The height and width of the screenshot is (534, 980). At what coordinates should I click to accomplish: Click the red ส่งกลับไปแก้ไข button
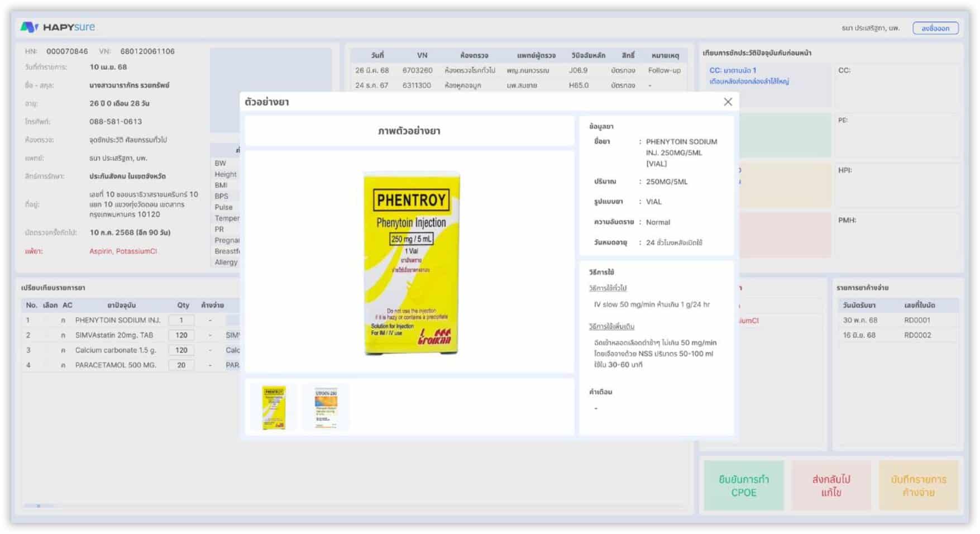831,485
